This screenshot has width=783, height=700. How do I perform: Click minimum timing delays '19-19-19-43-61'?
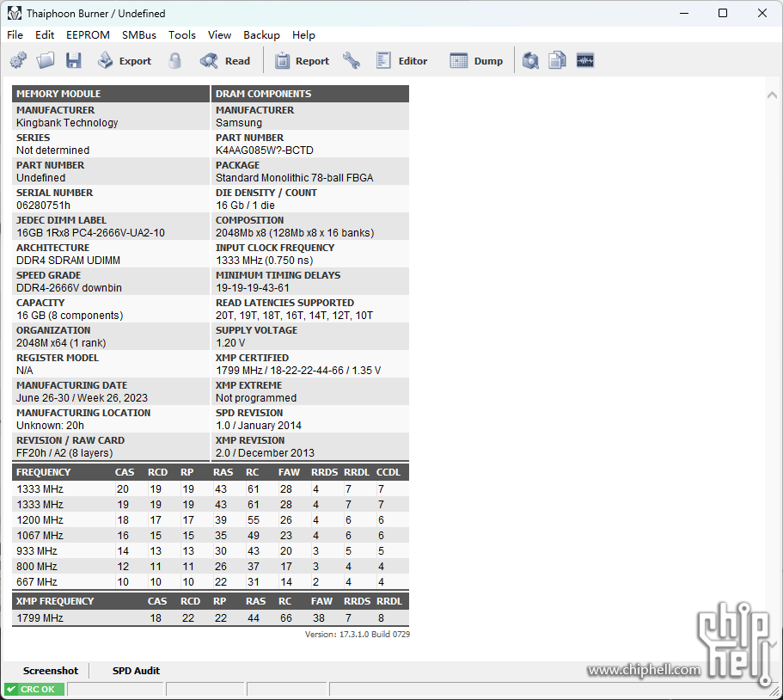(253, 288)
